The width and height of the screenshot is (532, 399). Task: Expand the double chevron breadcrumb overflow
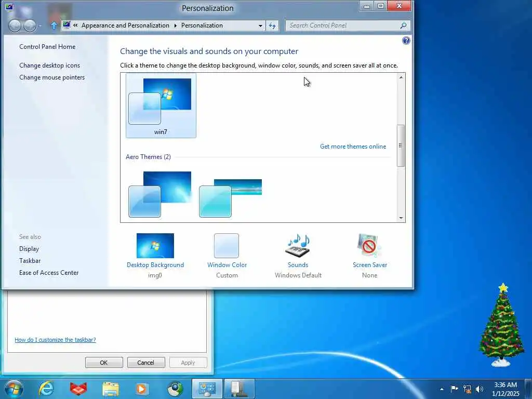click(75, 25)
